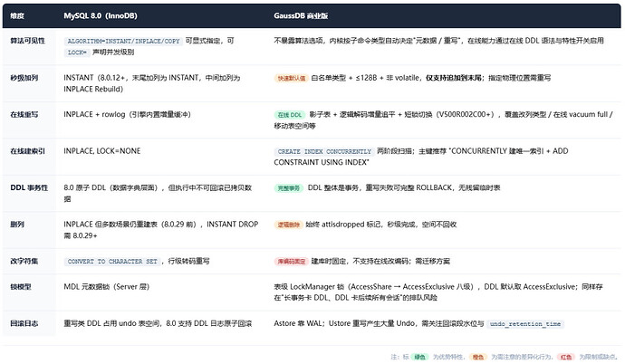Screen dimensions: 625x364
Task: Select the '算法可见性' row label
Action: pyautogui.click(x=27, y=41)
